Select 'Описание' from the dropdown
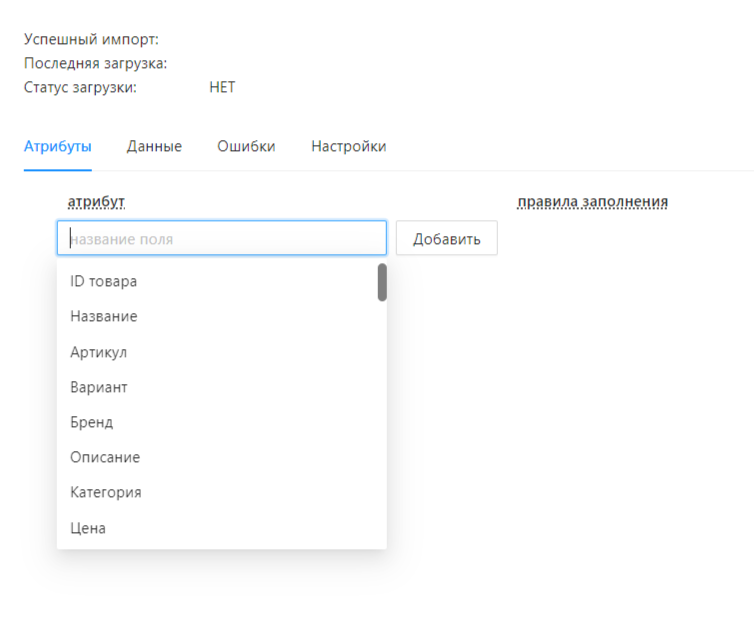This screenshot has height=624, width=754. (x=105, y=457)
